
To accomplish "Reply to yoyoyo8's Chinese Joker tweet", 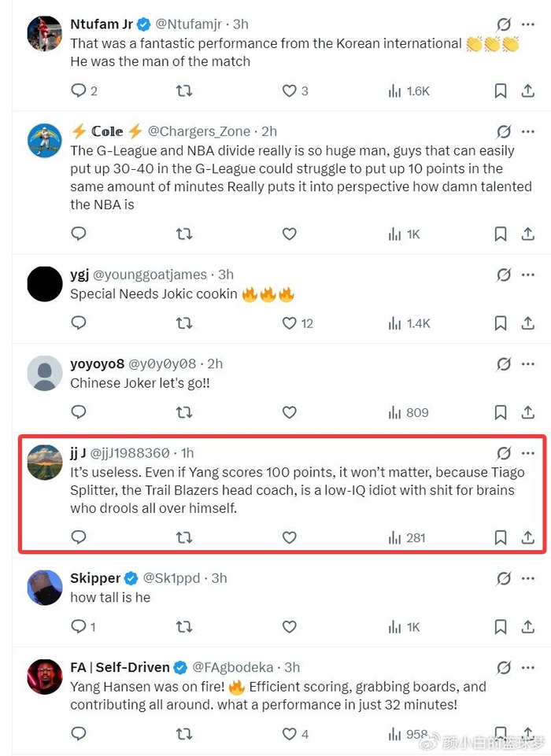I will [78, 412].
